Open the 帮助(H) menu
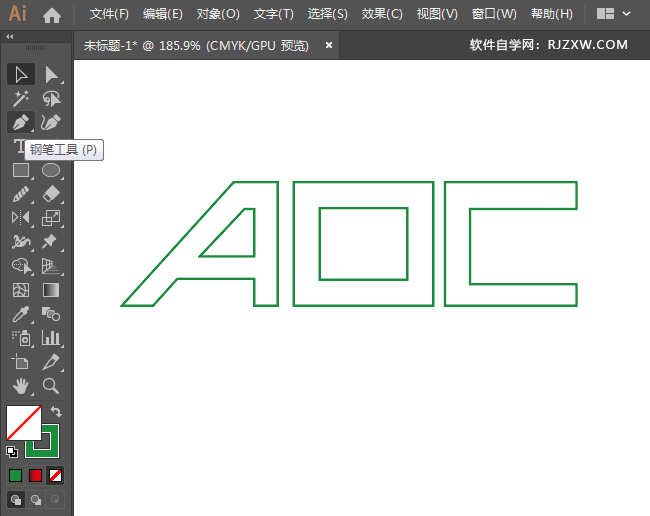This screenshot has width=650, height=516. pos(552,14)
